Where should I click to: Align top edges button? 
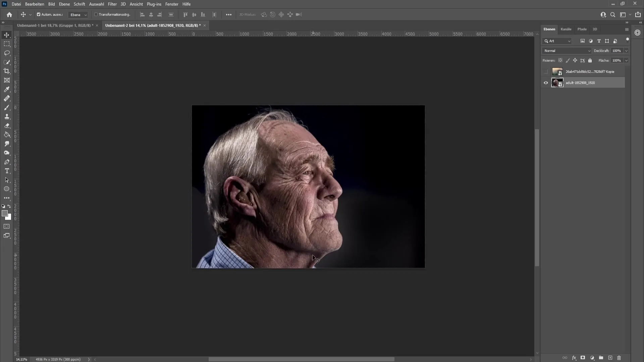[x=185, y=14]
